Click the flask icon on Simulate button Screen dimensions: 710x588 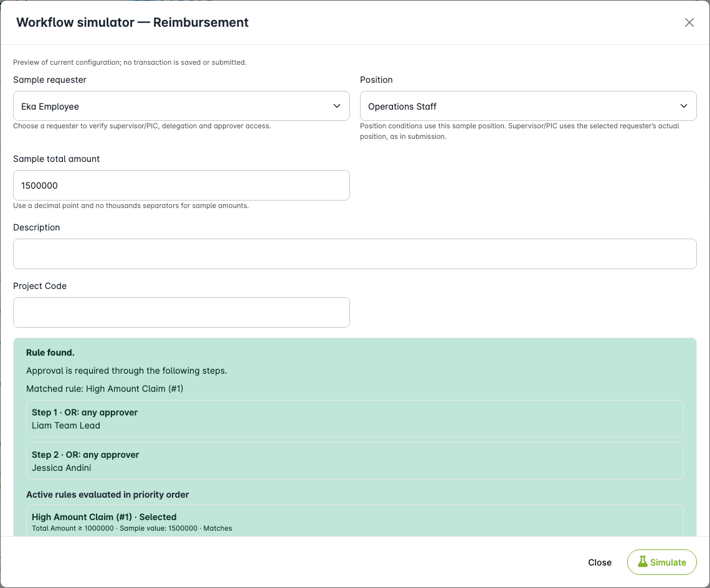click(643, 562)
